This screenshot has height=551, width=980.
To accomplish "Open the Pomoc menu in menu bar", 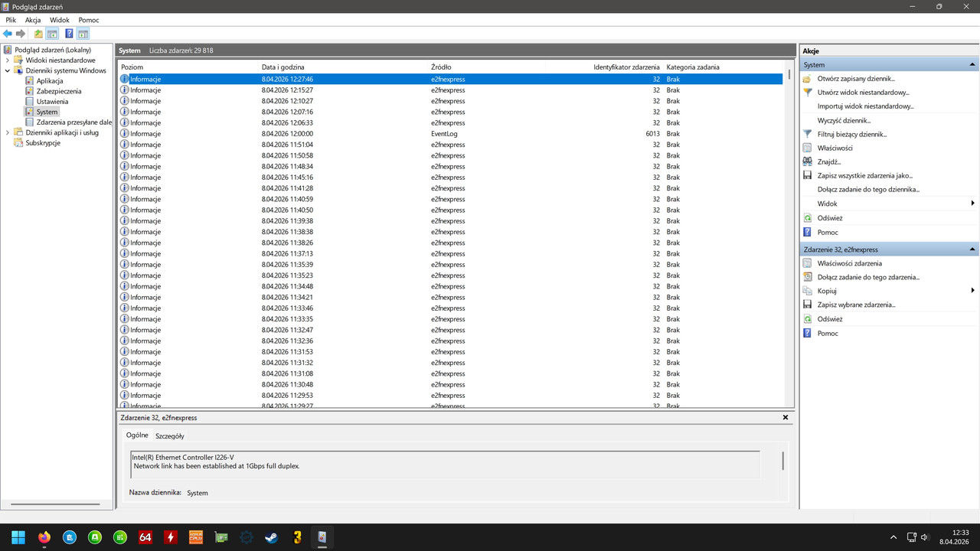I will [x=89, y=20].
